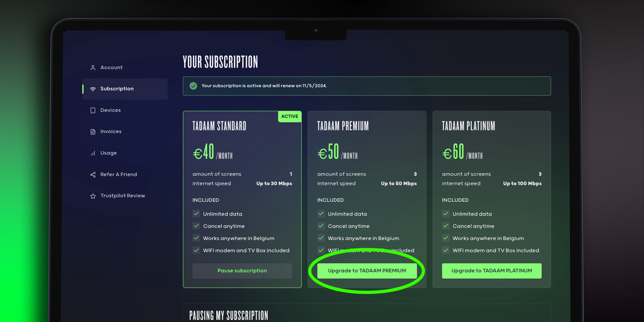Click the Devices tablet icon

pyautogui.click(x=93, y=110)
